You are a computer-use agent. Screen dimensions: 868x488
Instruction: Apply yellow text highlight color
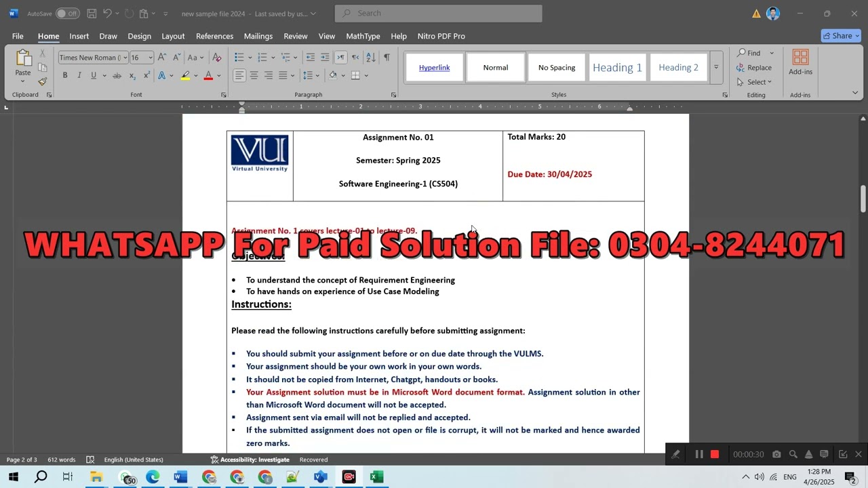tap(185, 75)
